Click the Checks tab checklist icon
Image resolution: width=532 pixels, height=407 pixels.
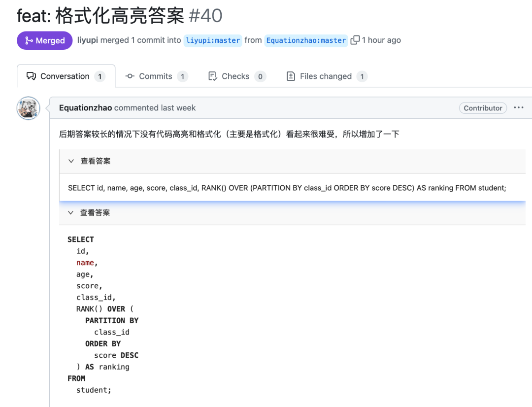(213, 76)
